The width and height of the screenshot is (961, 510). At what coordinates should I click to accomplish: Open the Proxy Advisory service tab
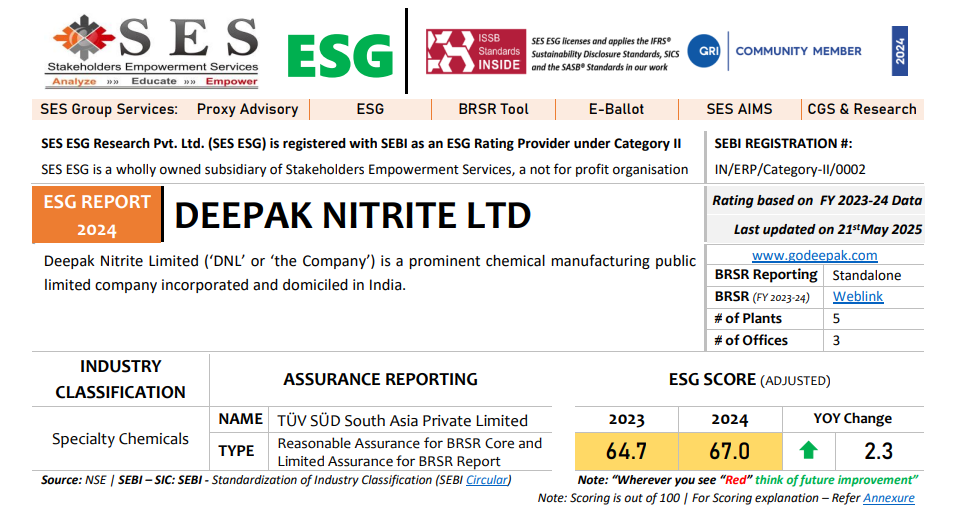coord(247,109)
